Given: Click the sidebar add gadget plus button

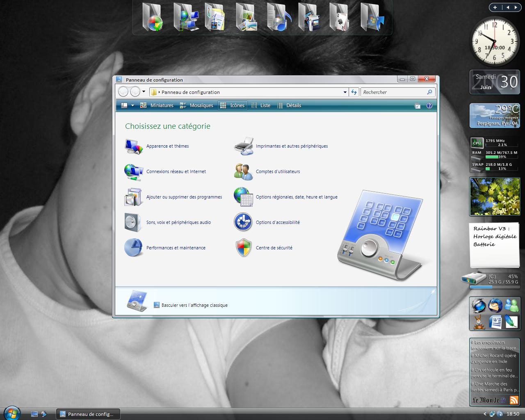Looking at the screenshot, I should [x=495, y=7].
